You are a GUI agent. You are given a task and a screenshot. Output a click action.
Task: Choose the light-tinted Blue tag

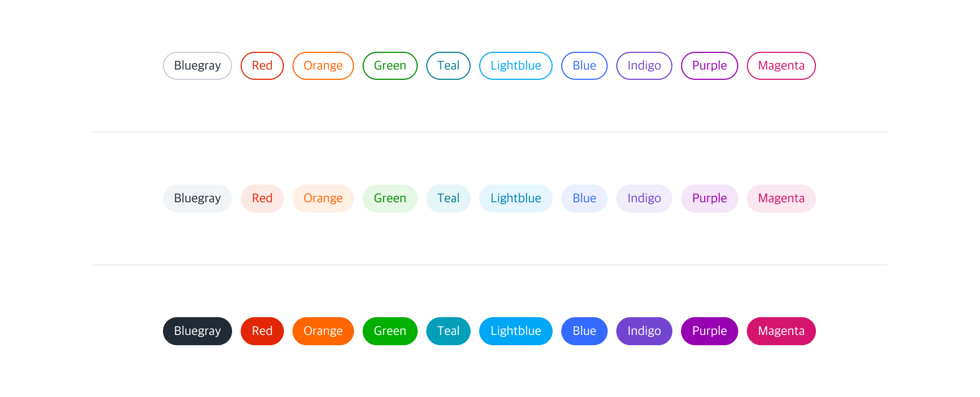click(584, 198)
